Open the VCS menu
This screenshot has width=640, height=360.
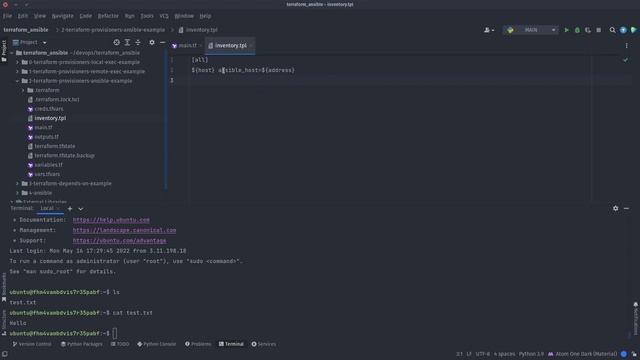164,16
